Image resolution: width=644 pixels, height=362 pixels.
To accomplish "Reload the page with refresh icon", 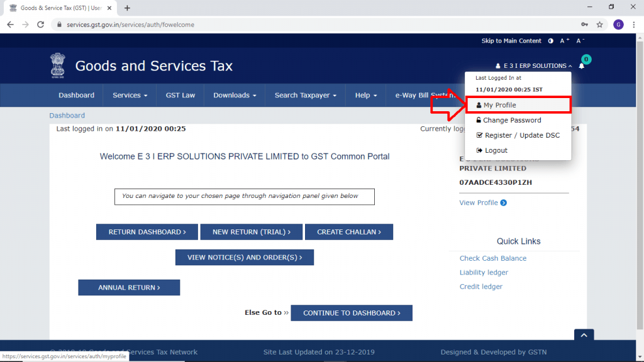I will click(40, 25).
